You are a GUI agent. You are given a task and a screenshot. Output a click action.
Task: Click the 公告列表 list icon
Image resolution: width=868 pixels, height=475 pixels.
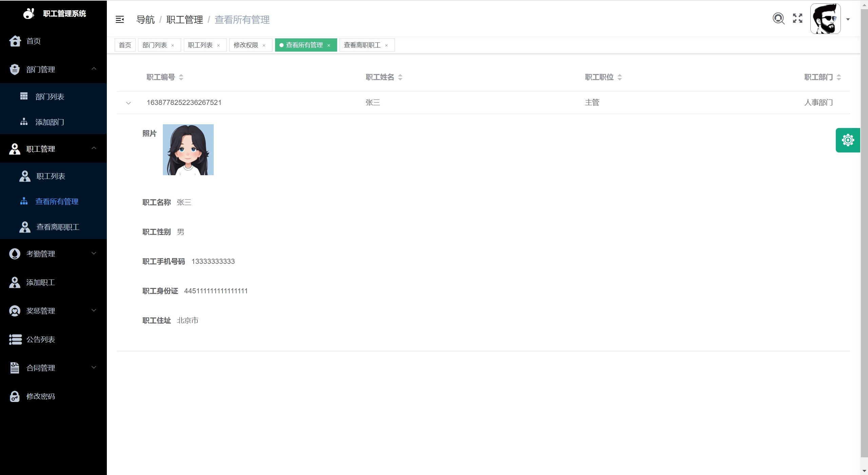point(15,340)
